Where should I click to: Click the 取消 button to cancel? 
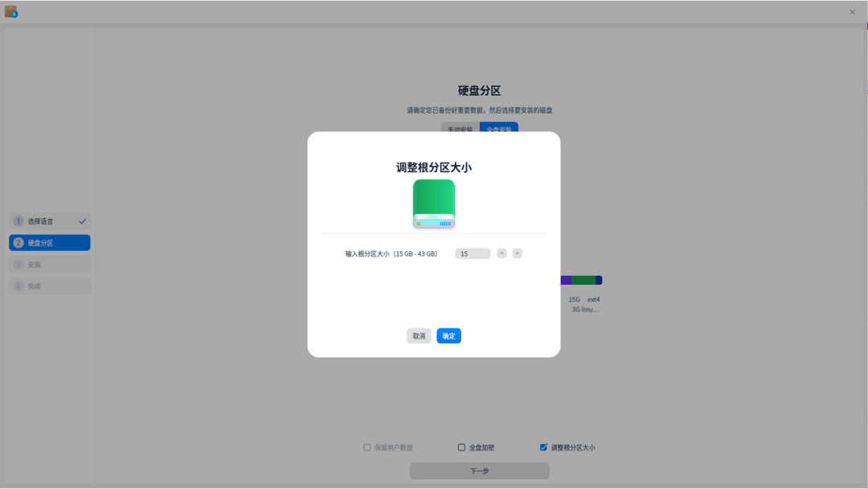tap(418, 335)
